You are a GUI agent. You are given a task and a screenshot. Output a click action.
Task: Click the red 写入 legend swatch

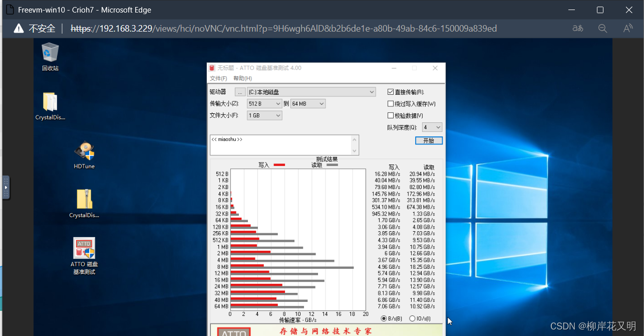(279, 164)
